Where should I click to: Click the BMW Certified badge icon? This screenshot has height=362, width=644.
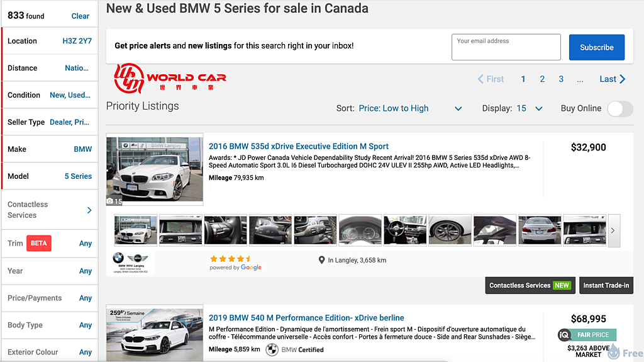coord(272,349)
